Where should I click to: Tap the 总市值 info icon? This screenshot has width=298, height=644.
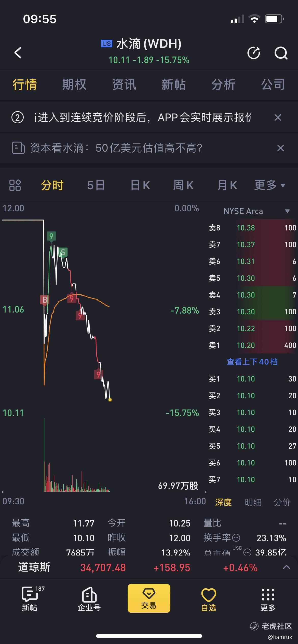pyautogui.click(x=247, y=552)
